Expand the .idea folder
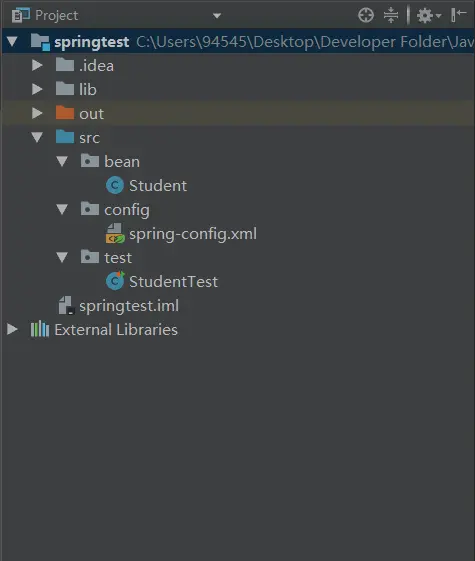The height and width of the screenshot is (561, 475). [37, 65]
